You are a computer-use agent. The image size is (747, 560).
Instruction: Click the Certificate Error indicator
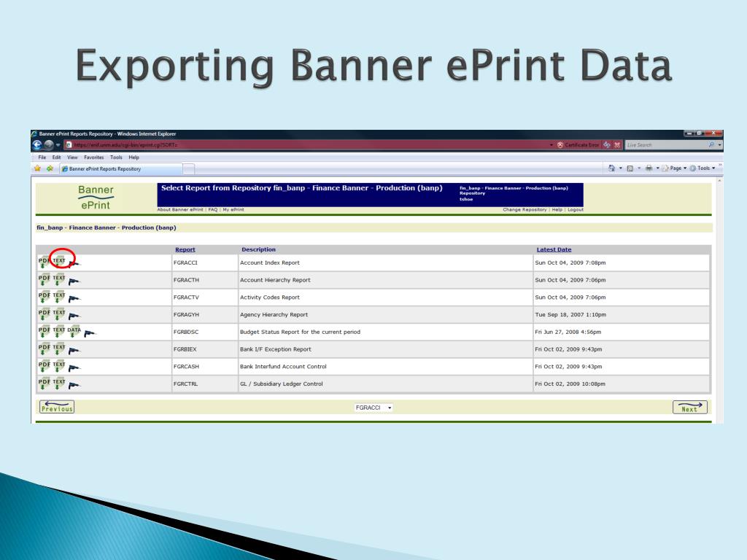(578, 145)
